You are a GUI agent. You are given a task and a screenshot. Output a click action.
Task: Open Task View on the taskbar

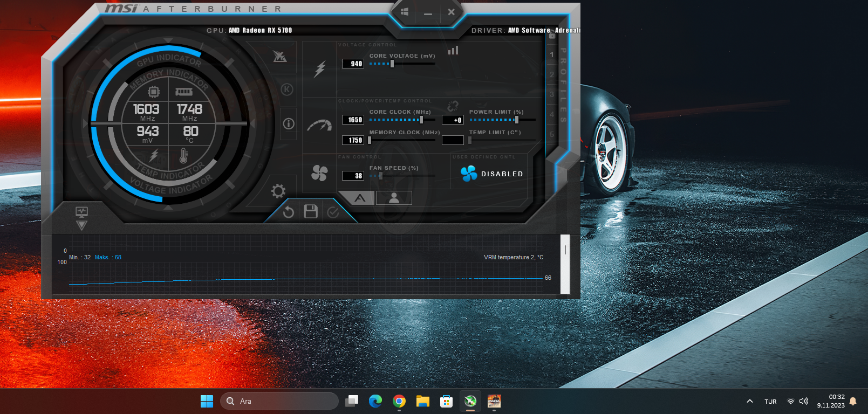352,401
